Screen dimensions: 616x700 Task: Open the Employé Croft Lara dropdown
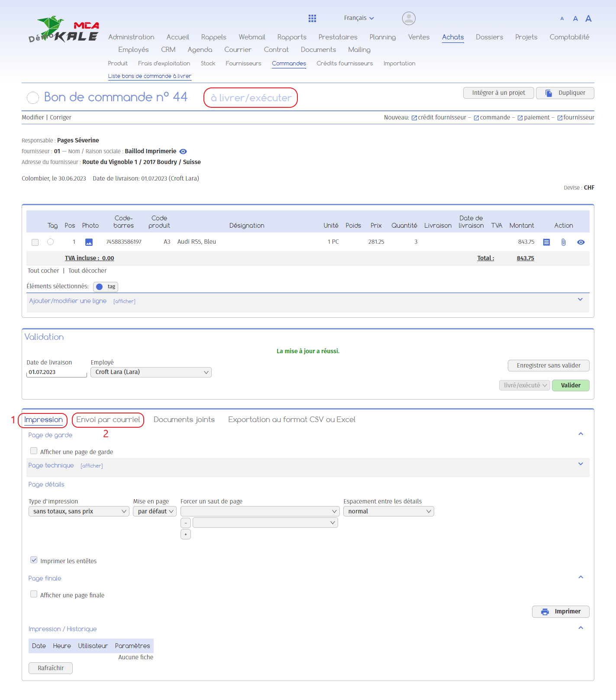click(x=151, y=372)
